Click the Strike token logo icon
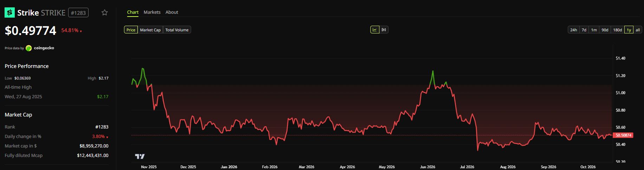The image size is (644, 170). tap(9, 13)
